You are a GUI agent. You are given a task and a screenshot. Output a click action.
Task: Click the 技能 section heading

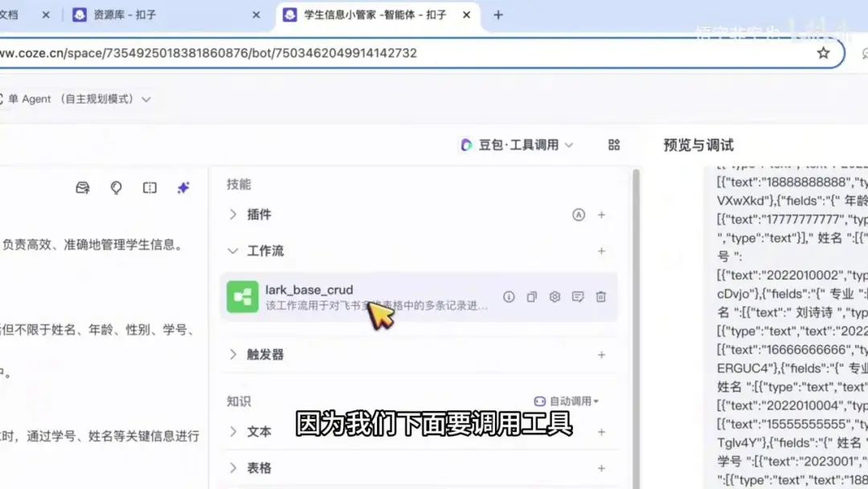point(239,184)
